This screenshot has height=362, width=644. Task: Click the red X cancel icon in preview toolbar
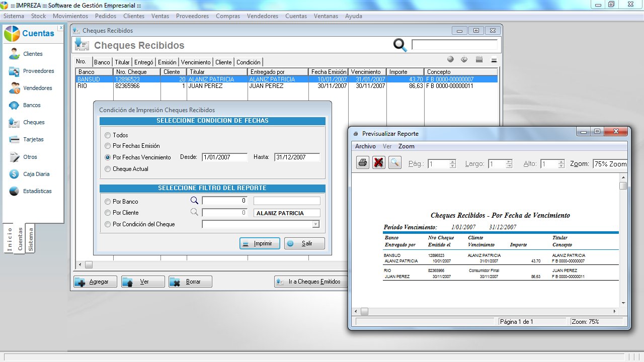(x=378, y=163)
